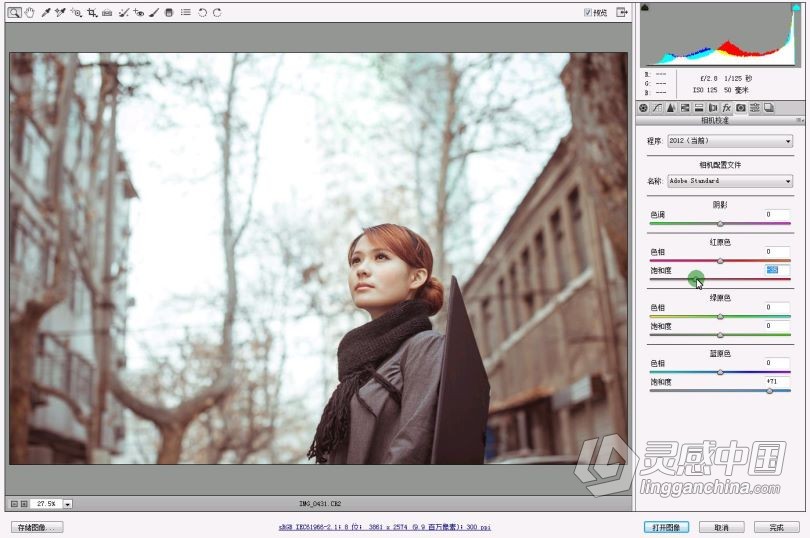Click the blue saturation +71 value field
This screenshot has width=810, height=538.
point(777,381)
